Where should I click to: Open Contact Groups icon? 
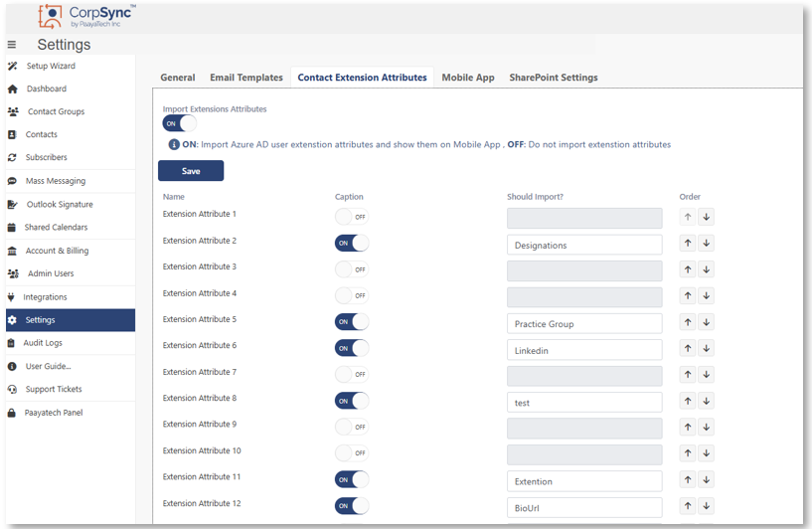13,111
